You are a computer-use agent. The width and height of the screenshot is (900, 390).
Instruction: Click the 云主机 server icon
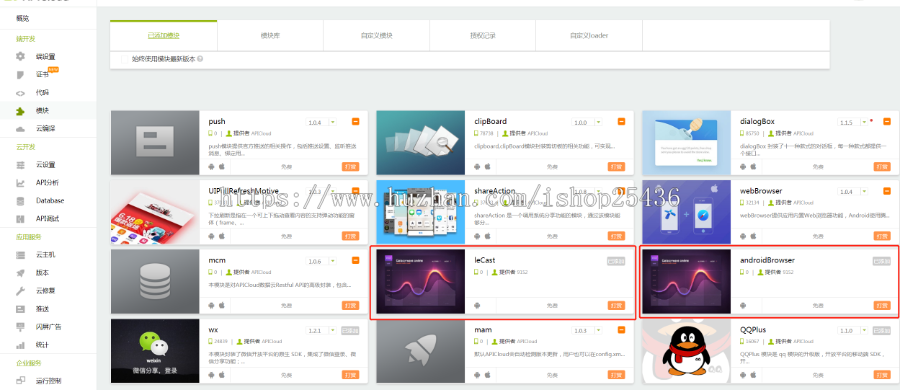[x=21, y=255]
